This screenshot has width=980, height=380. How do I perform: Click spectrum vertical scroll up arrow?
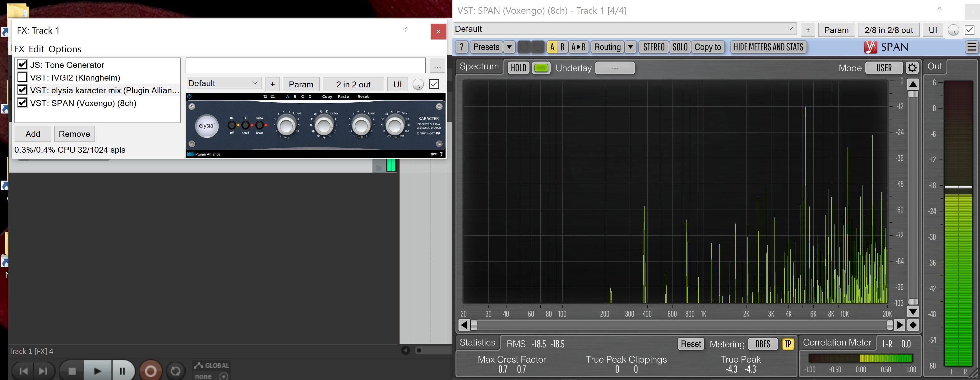(913, 85)
